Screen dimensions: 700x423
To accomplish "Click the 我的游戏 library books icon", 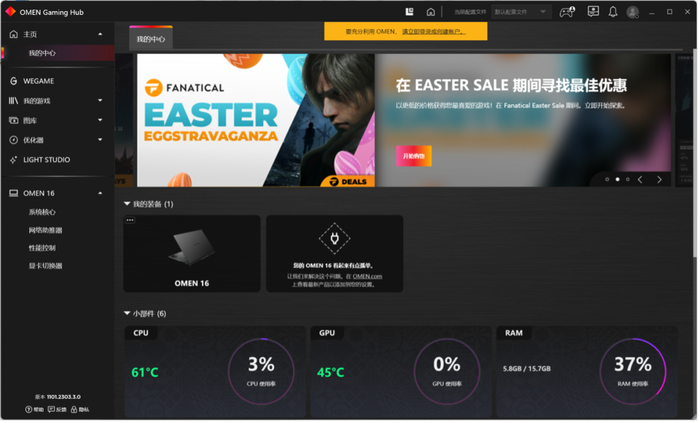I will tap(13, 101).
